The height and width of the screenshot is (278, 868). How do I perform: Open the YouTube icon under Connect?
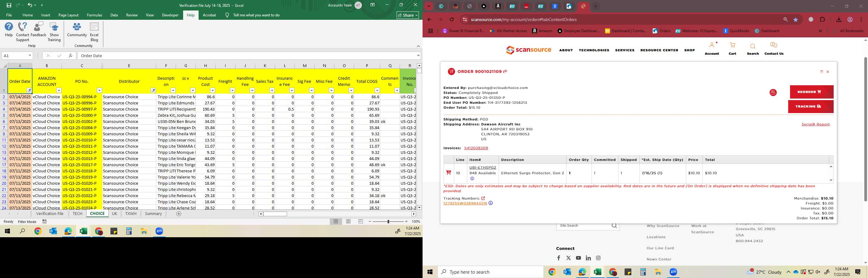click(578, 258)
